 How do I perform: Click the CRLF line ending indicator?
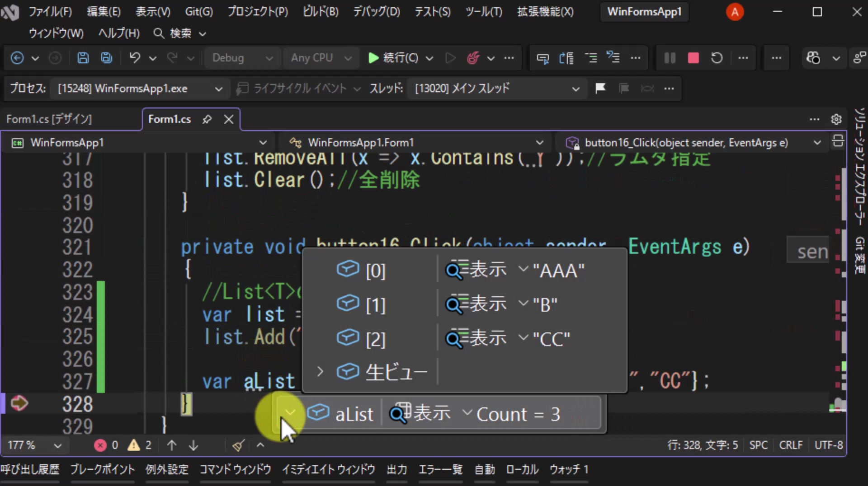pyautogui.click(x=791, y=445)
